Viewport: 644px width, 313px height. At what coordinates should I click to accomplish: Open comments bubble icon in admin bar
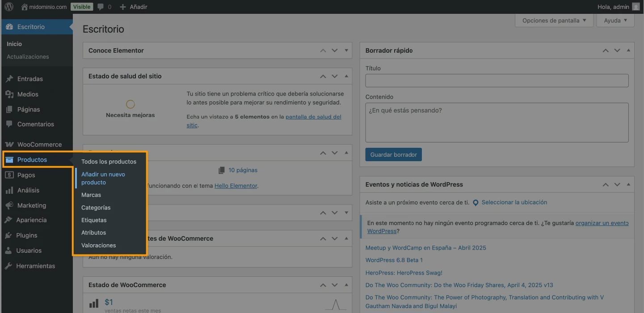[x=101, y=7]
